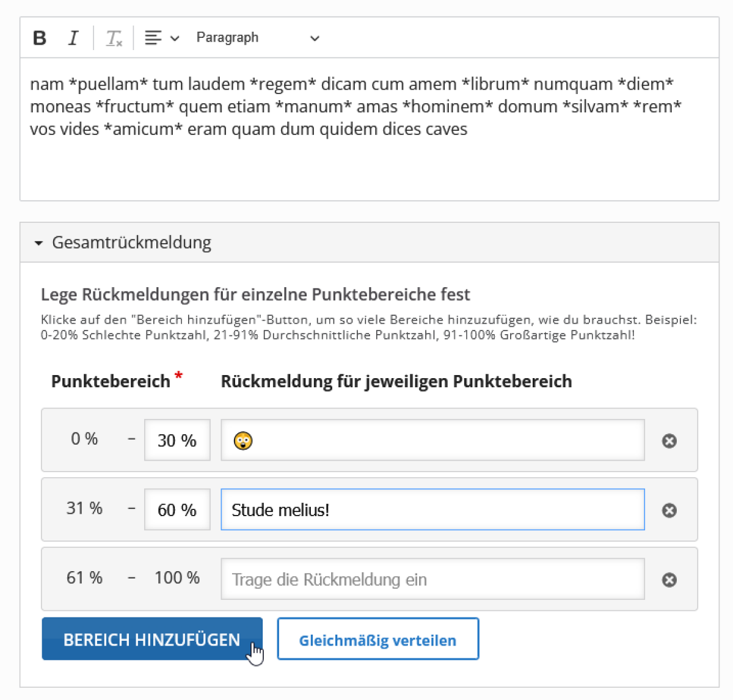
Task: Click the clear formatting icon
Action: click(x=114, y=38)
